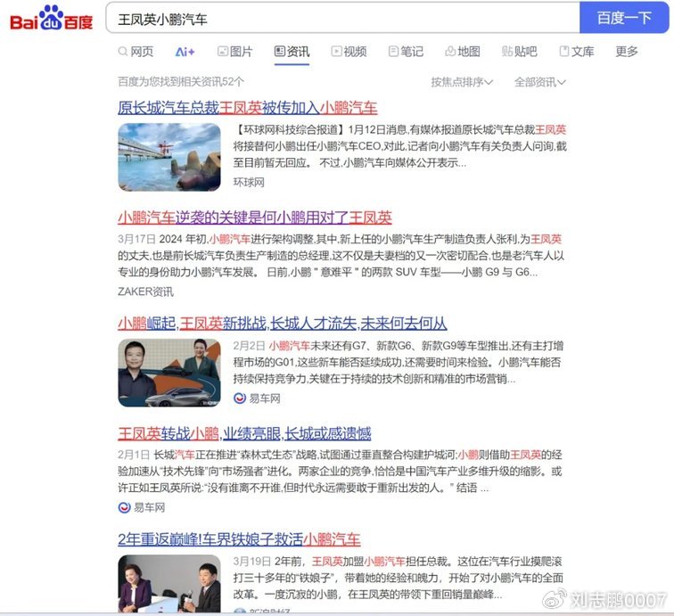Click the magnifier icon beside 网页

[122, 52]
